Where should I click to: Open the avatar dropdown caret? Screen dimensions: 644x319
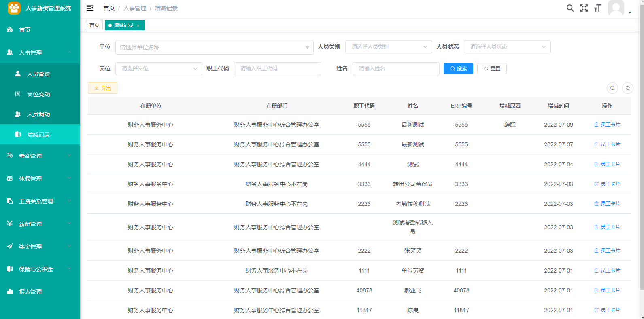point(630,13)
